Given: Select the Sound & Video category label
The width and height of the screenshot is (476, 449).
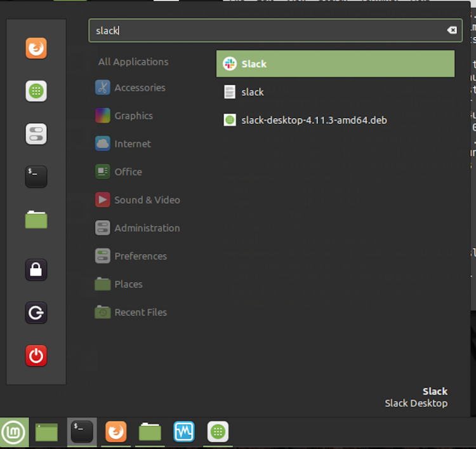Looking at the screenshot, I should 147,200.
